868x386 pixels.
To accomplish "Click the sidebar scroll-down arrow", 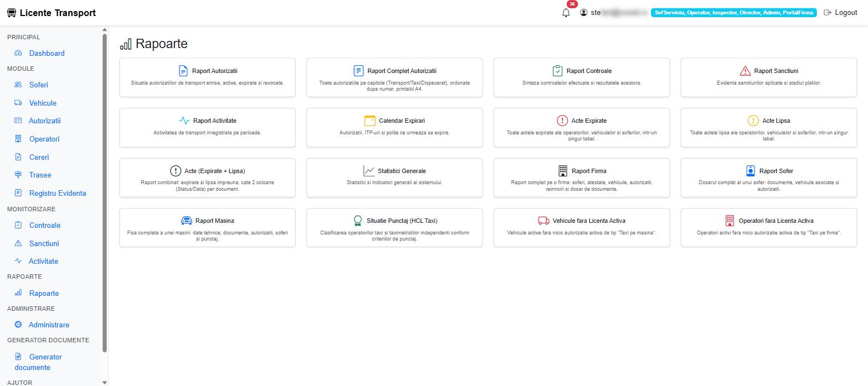I will point(105,382).
